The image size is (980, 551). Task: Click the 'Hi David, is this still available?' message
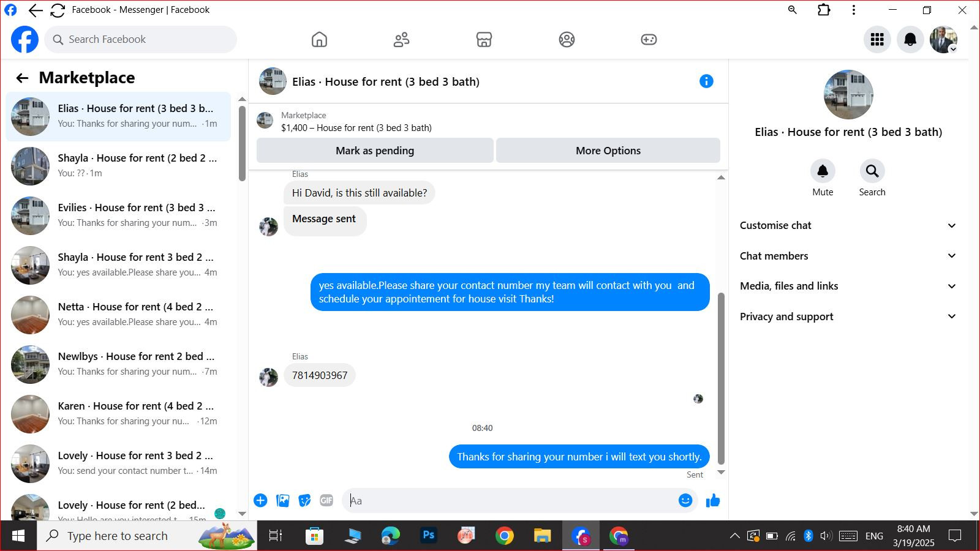tap(360, 193)
